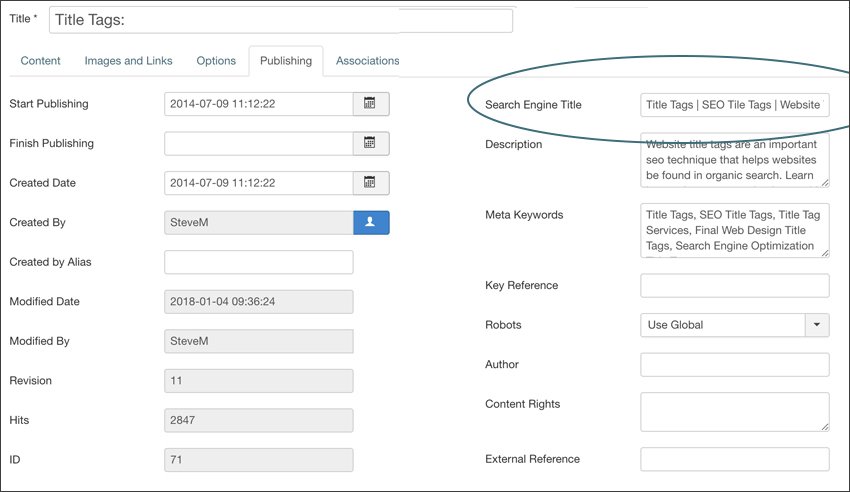
Task: Expand the Robots dropdown arrow
Action: pyautogui.click(x=817, y=325)
